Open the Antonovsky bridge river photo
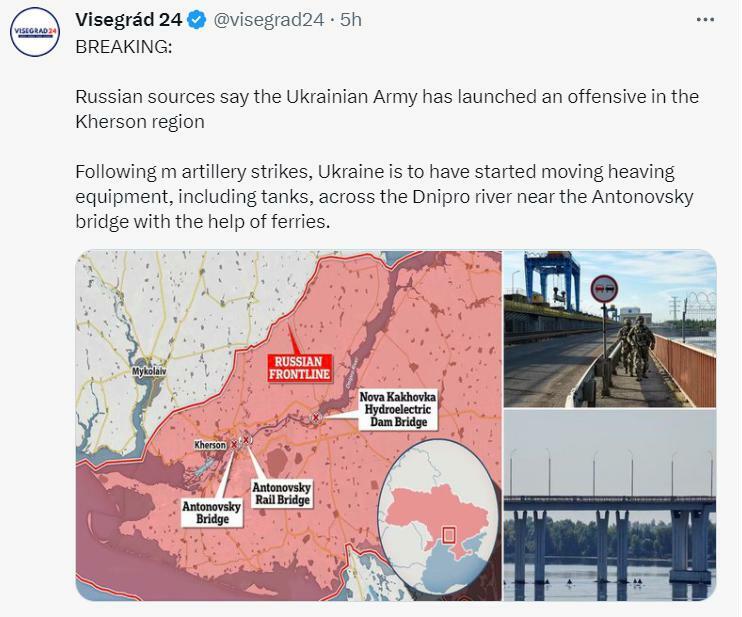The image size is (742, 617). (610, 505)
